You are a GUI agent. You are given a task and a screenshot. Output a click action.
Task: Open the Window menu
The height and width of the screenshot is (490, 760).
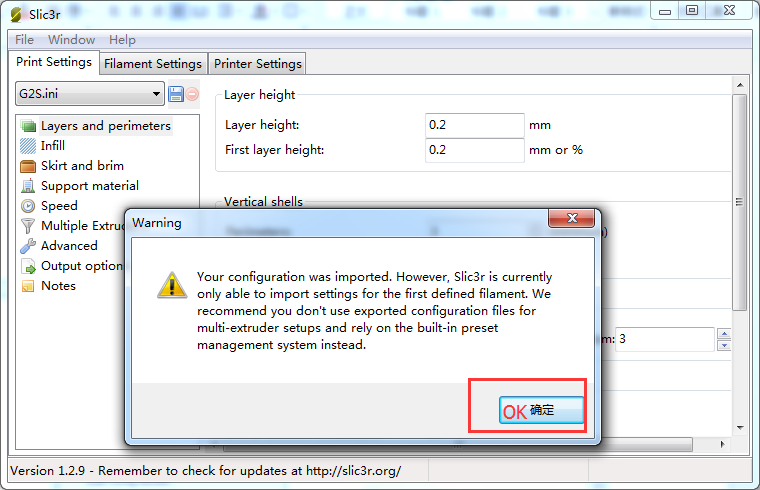(x=71, y=40)
